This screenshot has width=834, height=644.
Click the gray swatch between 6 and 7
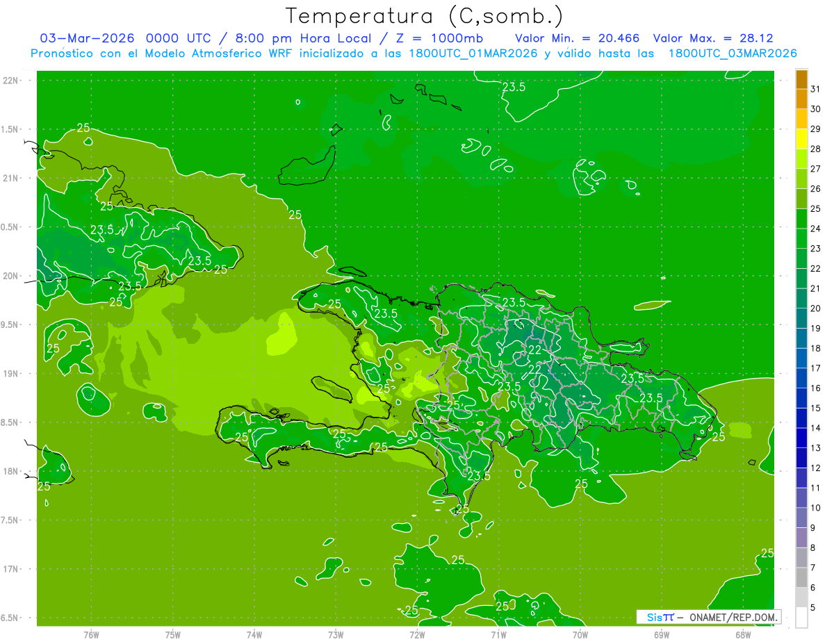click(801, 577)
